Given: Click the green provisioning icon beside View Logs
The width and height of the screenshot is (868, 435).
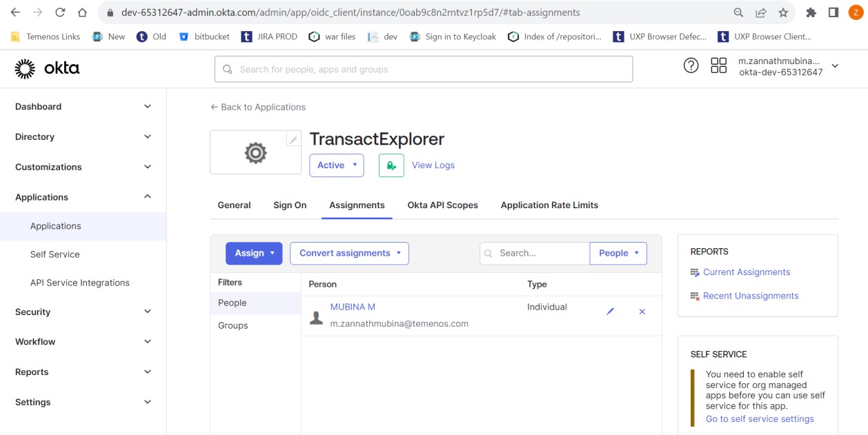Looking at the screenshot, I should pyautogui.click(x=391, y=165).
